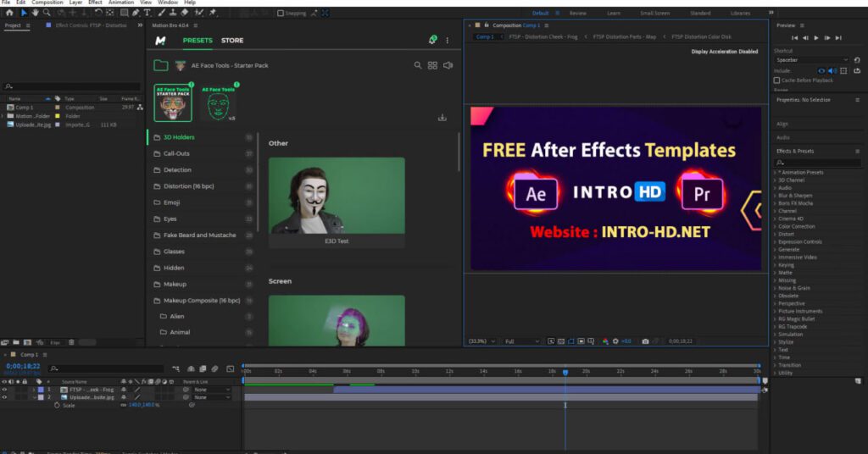868x454 pixels.
Task: Create a new folder in Project panel
Action: (16, 342)
